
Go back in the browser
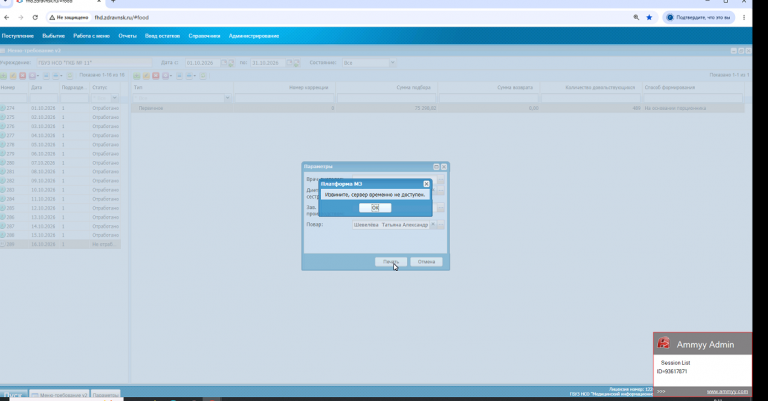point(6,17)
